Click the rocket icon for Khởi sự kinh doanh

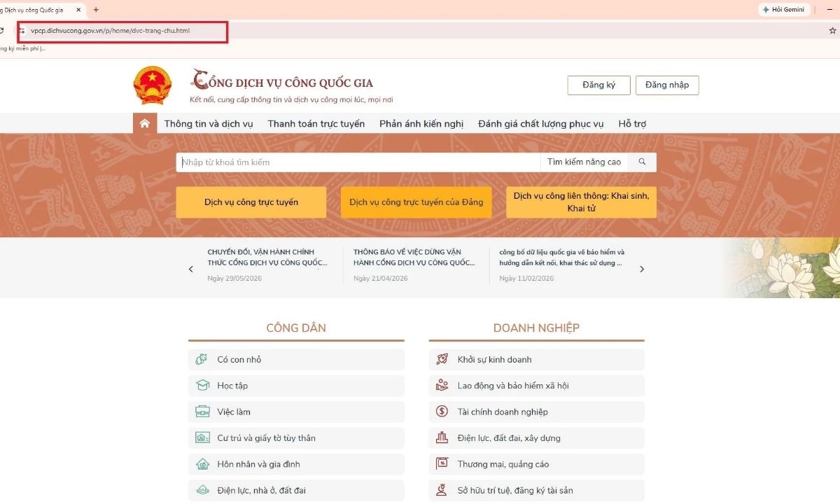pos(442,359)
